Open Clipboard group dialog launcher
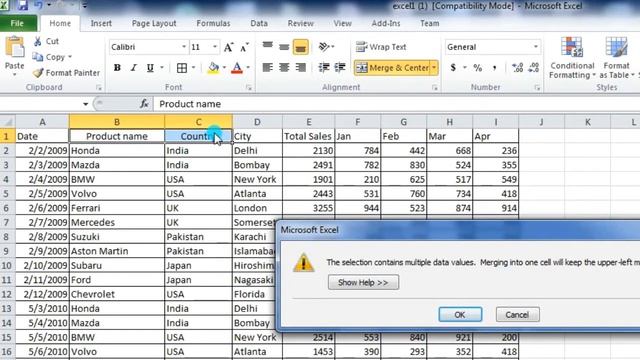The width and height of the screenshot is (640, 360). [99, 87]
